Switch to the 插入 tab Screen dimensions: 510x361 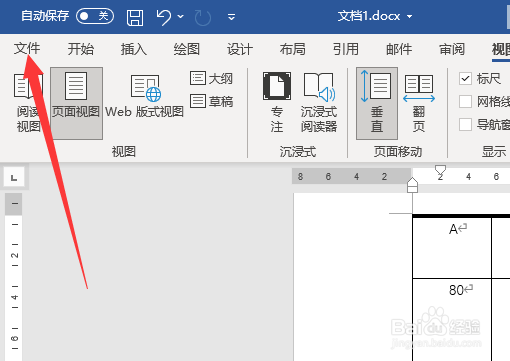(134, 49)
